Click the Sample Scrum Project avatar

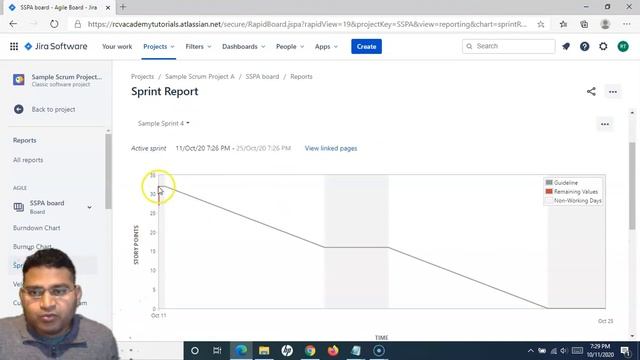coord(19,80)
